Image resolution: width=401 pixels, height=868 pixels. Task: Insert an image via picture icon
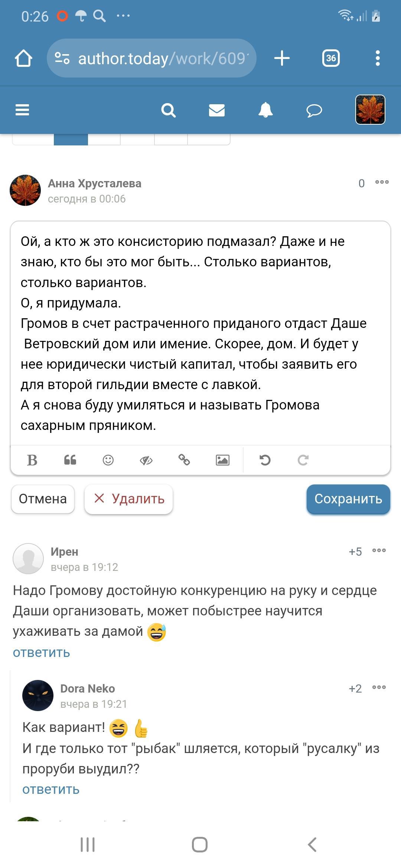pos(222,460)
